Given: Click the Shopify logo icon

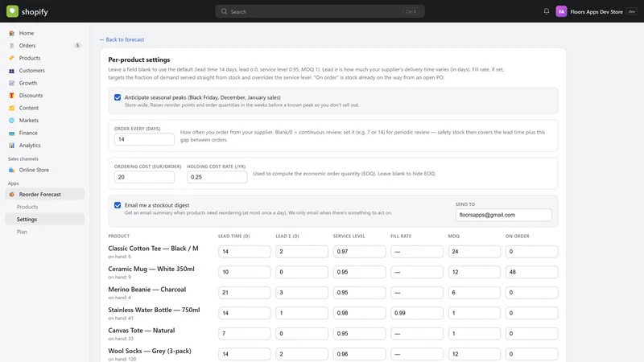Looking at the screenshot, I should tap(12, 11).
